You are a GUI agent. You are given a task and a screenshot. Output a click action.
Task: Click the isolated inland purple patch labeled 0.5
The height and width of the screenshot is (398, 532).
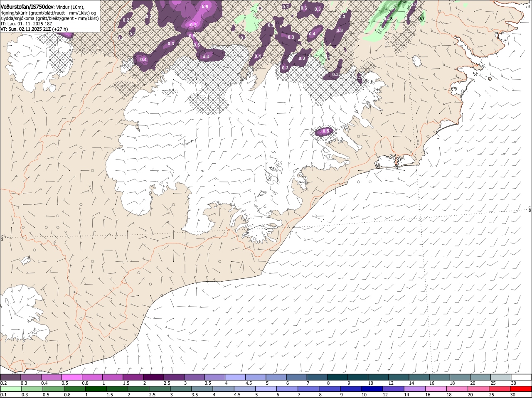[x=324, y=132]
